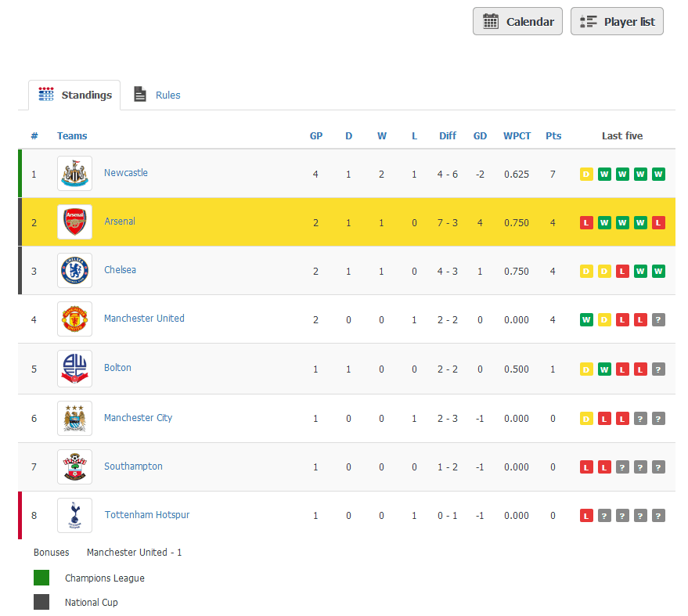
Task: Open the Calendar
Action: (517, 21)
